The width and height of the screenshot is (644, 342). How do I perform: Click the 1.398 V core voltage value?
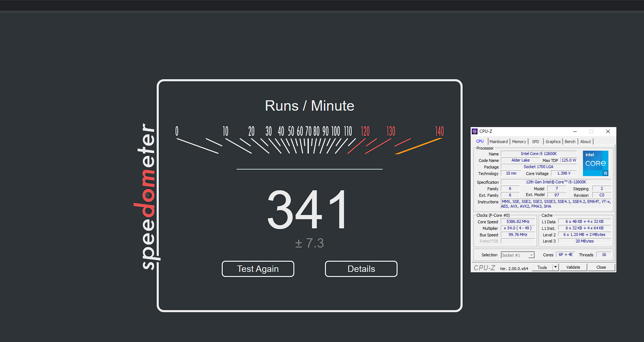pos(564,174)
